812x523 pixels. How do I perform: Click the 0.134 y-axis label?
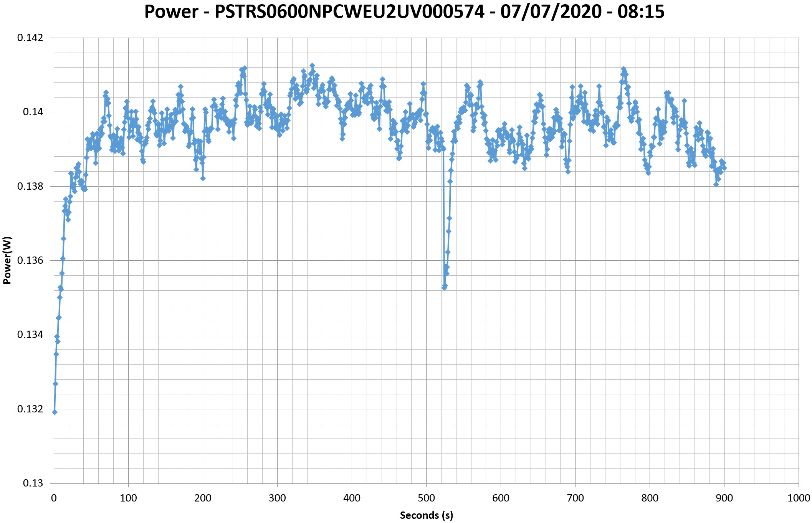(x=30, y=334)
